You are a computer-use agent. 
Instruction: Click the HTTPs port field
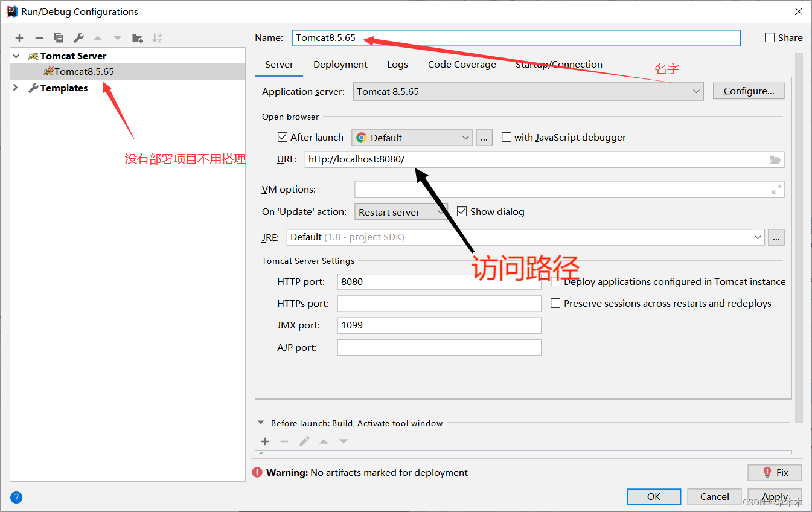point(439,304)
